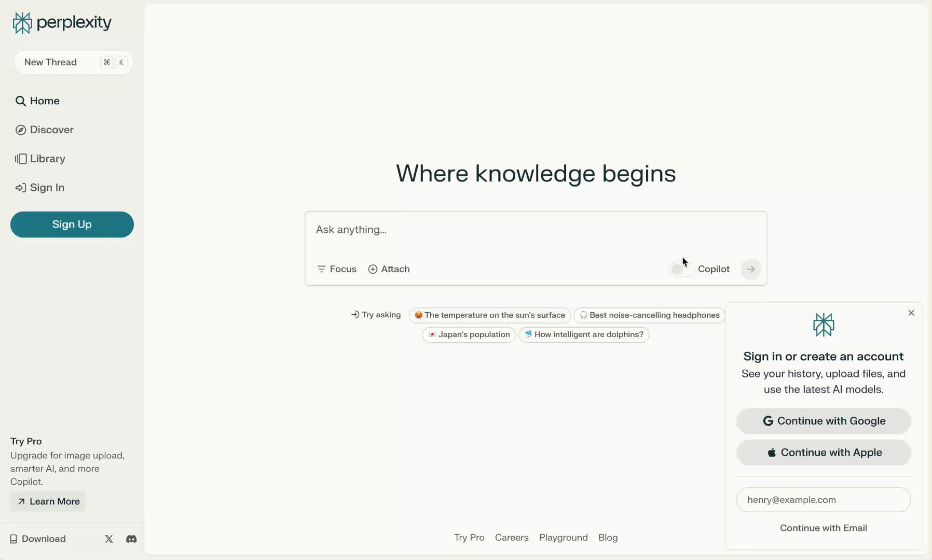Click the Learn More link

coord(48,501)
